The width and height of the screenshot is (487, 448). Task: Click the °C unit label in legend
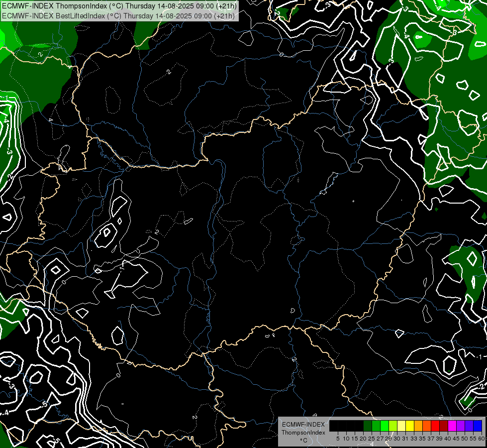point(304,440)
